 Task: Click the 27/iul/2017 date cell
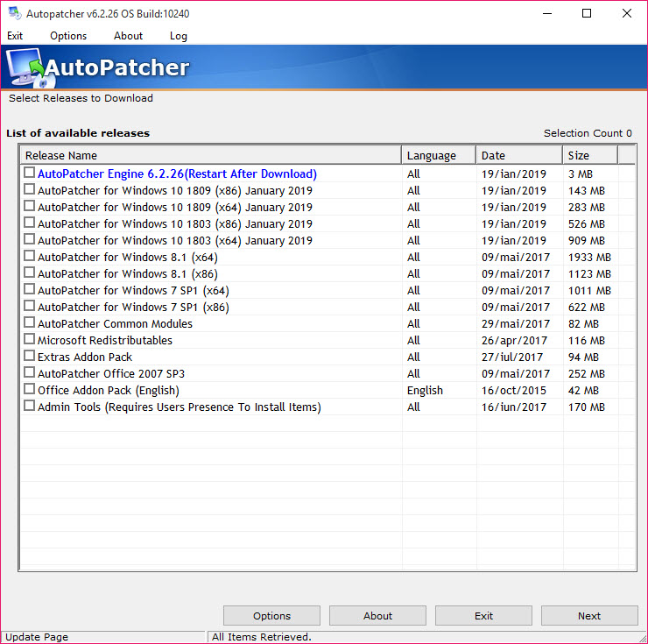coord(511,357)
